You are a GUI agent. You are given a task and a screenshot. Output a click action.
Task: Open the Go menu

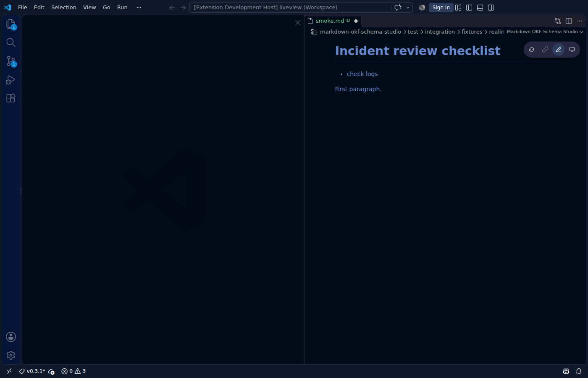tap(107, 7)
